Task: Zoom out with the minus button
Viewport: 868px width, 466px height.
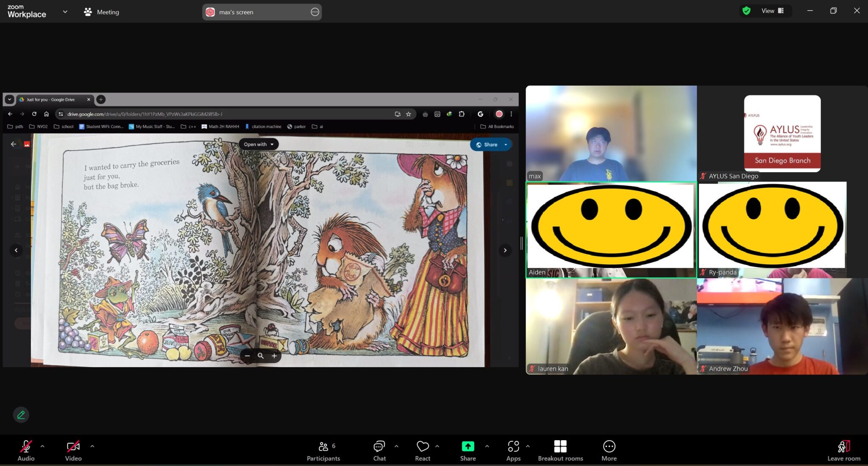Action: point(247,356)
